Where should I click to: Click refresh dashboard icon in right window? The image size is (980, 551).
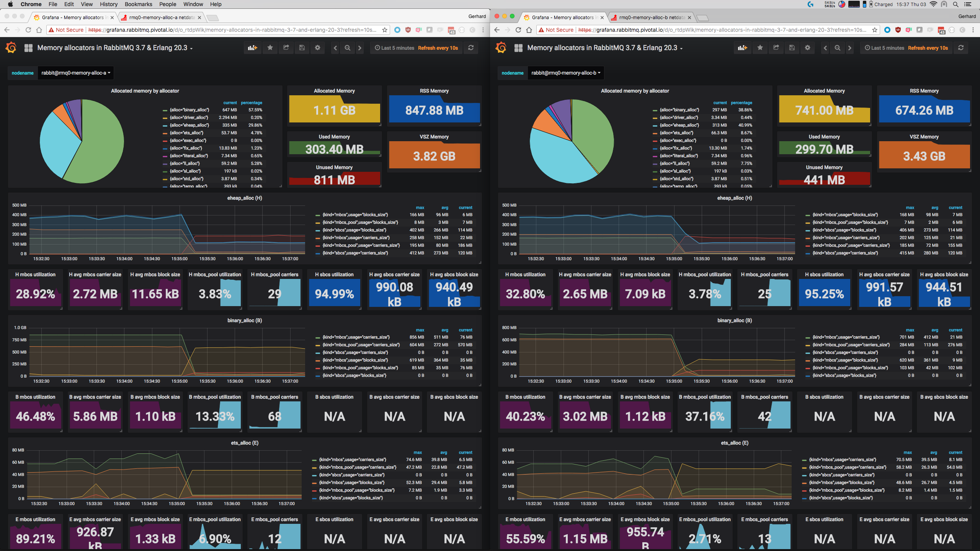(x=961, y=48)
